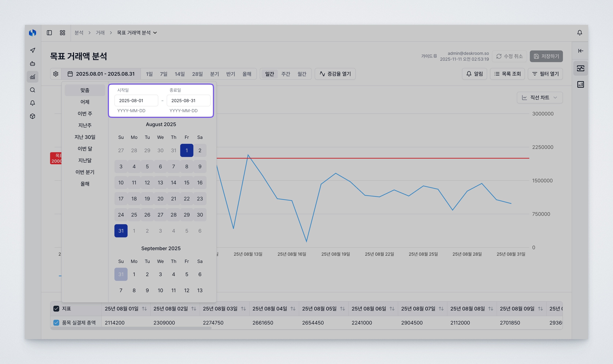Click the 저장하기 save button
613x364 pixels.
pyautogui.click(x=546, y=56)
